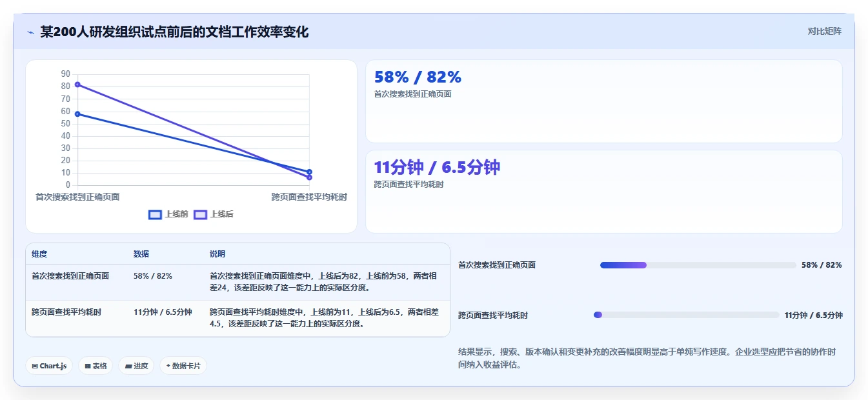
Task: Click table cell 58% / 82%
Action: (x=153, y=276)
